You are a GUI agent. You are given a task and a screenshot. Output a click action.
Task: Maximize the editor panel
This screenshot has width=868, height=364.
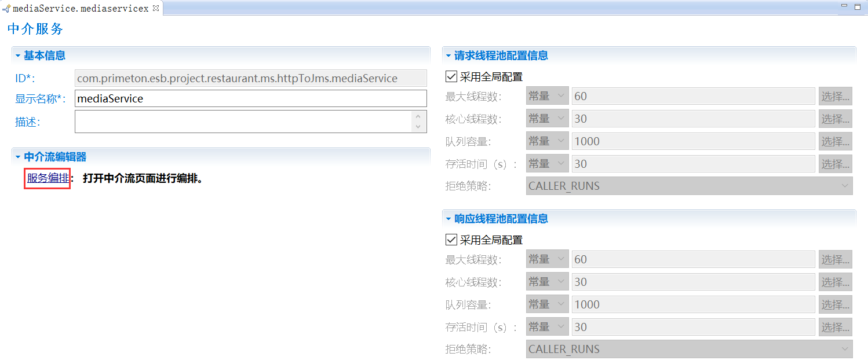pyautogui.click(x=858, y=6)
